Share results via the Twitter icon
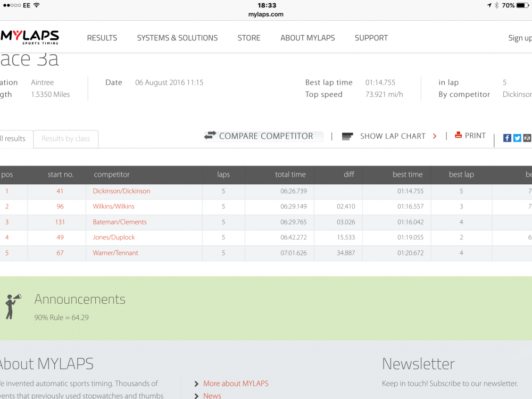532x399 pixels. 517,138
